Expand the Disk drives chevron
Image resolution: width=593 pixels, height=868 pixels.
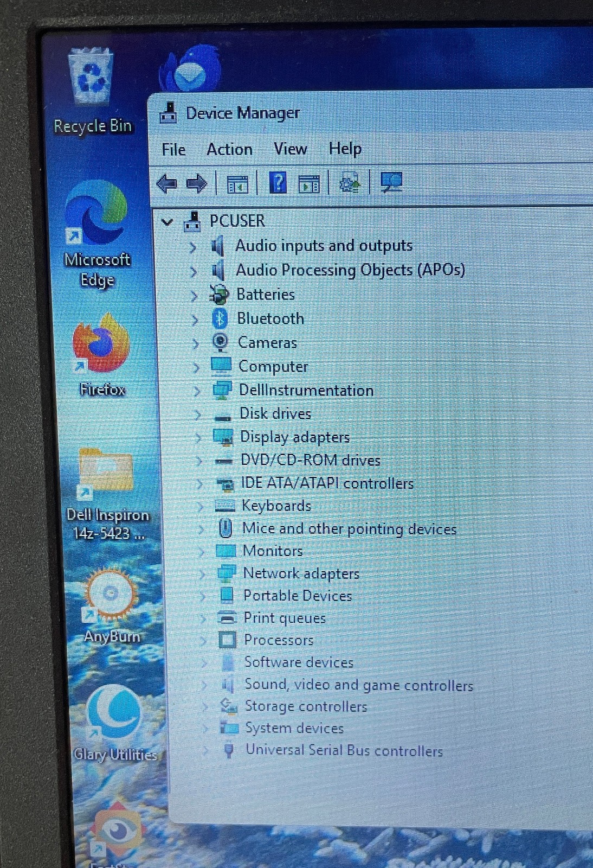pos(198,414)
